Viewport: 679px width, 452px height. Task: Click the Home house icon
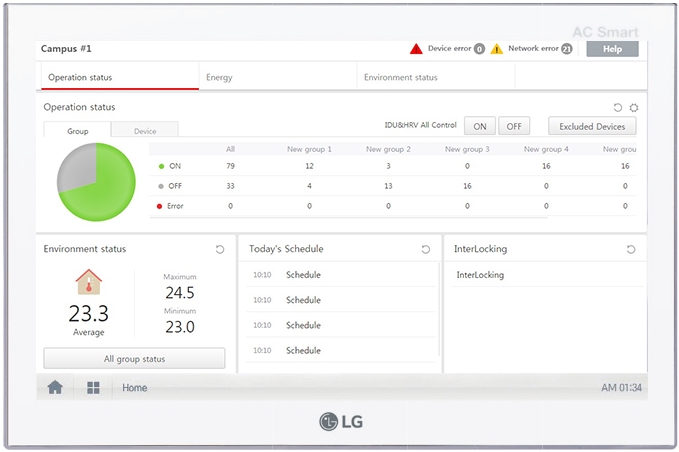coord(55,388)
